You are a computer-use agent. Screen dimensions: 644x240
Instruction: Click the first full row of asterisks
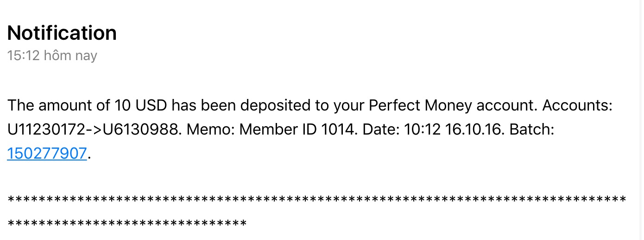pos(317,200)
